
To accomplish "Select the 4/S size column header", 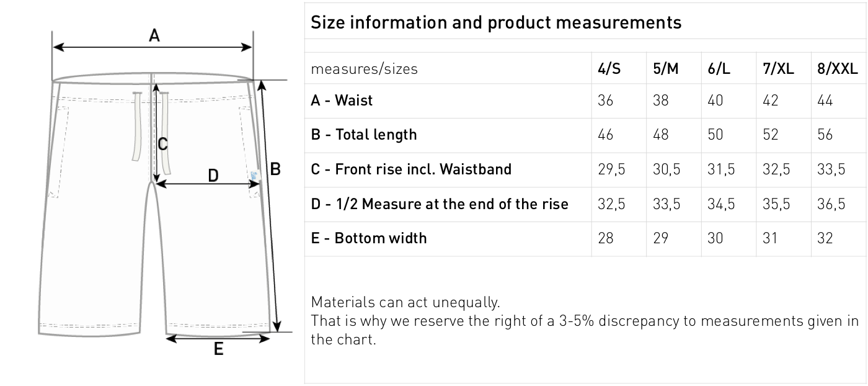I will pyautogui.click(x=609, y=69).
